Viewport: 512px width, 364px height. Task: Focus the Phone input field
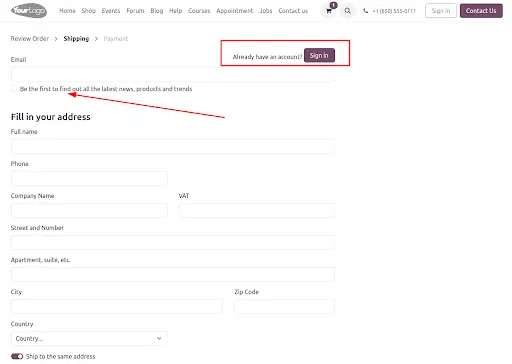pyautogui.click(x=89, y=178)
